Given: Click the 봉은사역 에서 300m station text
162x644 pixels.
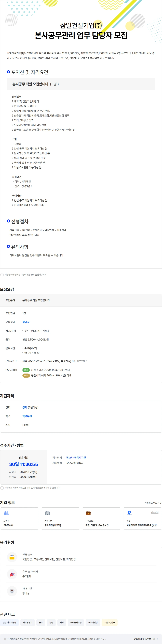Looking at the screenshot, I should [51, 375].
